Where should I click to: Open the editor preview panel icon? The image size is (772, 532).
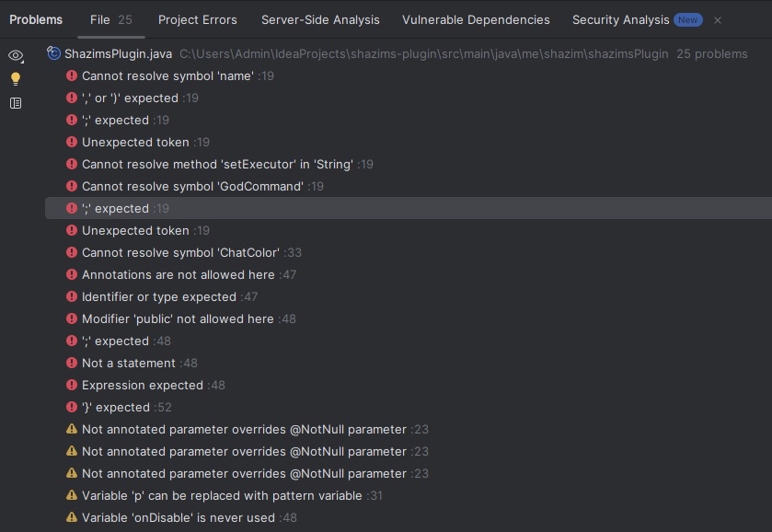click(16, 103)
